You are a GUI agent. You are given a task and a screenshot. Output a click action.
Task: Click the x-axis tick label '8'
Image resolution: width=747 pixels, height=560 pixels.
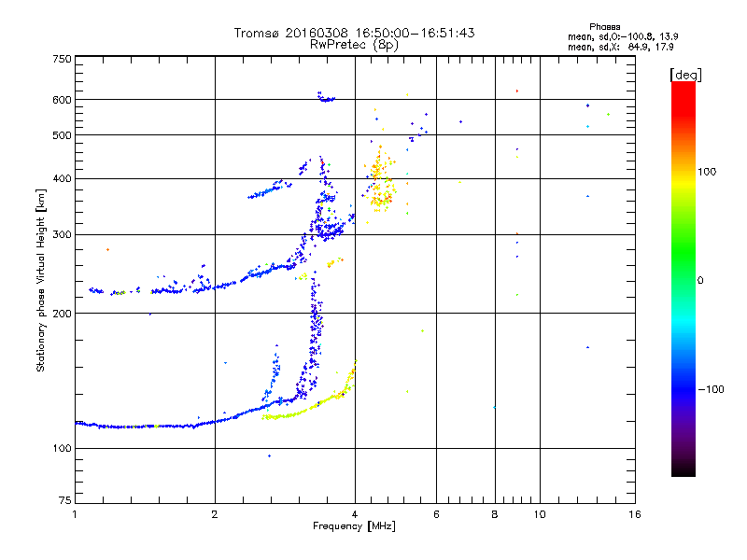click(495, 514)
